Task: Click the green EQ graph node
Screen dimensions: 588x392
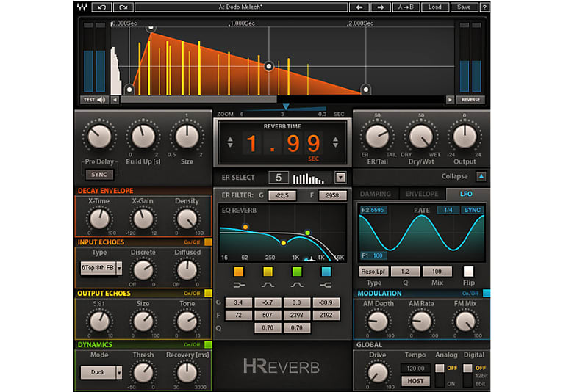Action: click(x=307, y=233)
